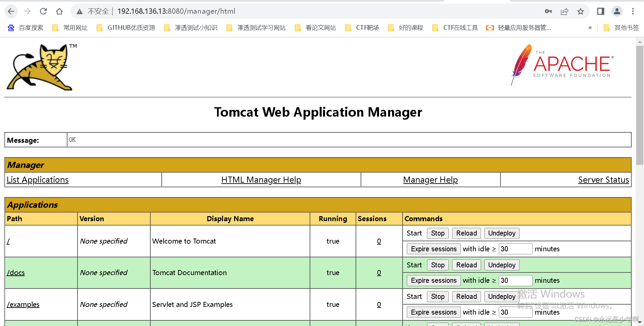The width and height of the screenshot is (644, 326).
Task: Edit idle minutes for /examples
Action: point(516,312)
